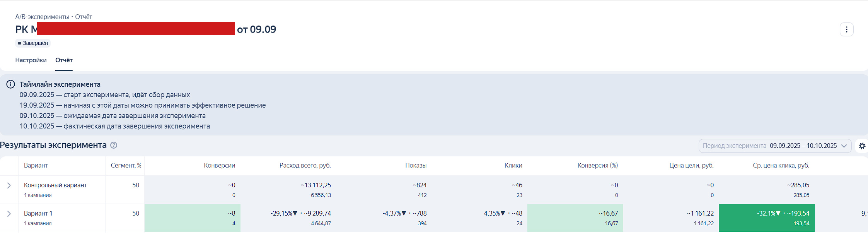Open the three-dot options menu
The width and height of the screenshot is (868, 233).
pos(846,29)
